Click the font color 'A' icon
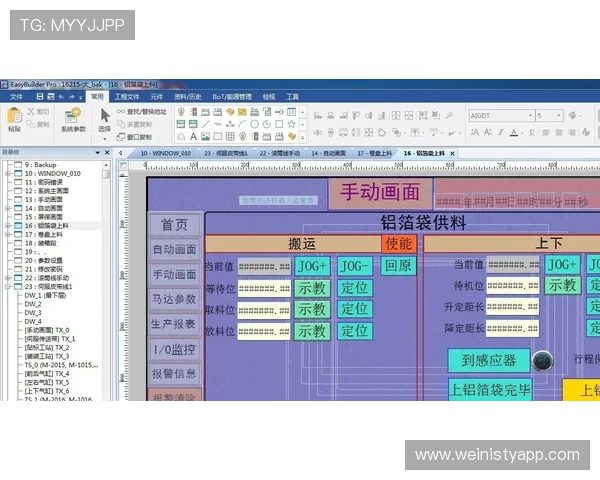The height and width of the screenshot is (480, 600). (x=514, y=132)
